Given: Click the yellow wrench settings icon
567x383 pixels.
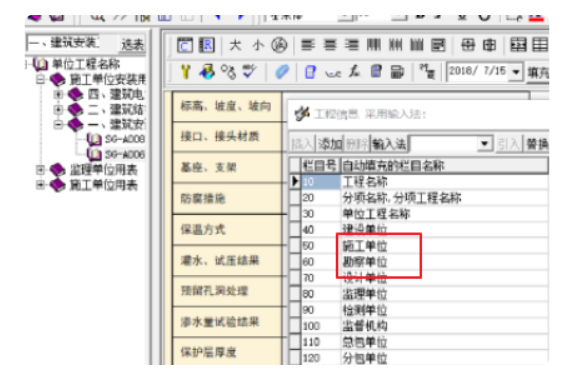Looking at the screenshot, I should coord(186,72).
